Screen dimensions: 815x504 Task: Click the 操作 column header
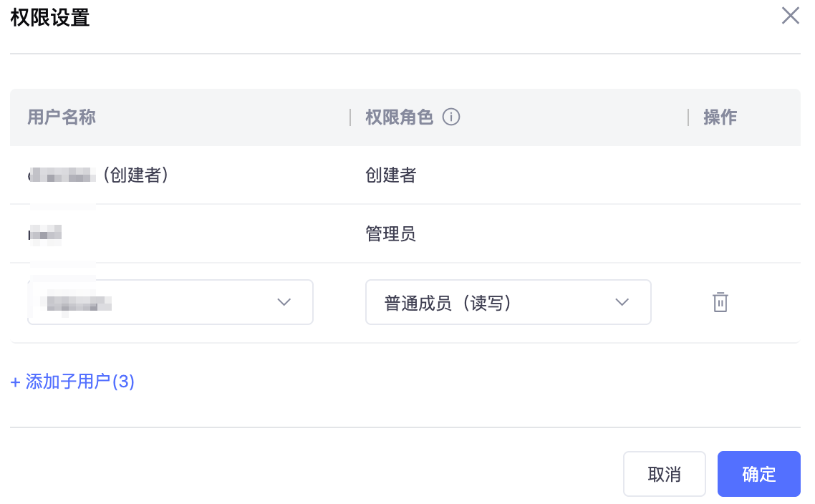720,117
